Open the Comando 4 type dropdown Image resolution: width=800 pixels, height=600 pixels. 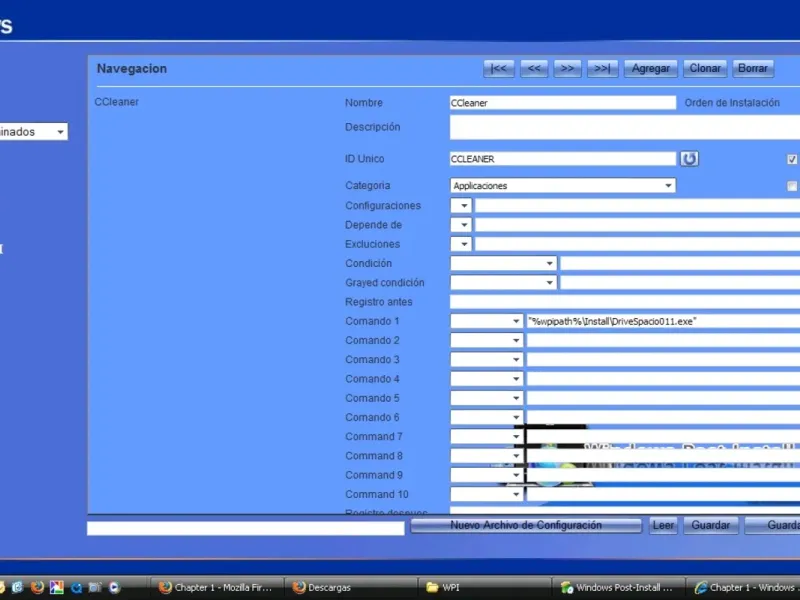click(x=487, y=379)
